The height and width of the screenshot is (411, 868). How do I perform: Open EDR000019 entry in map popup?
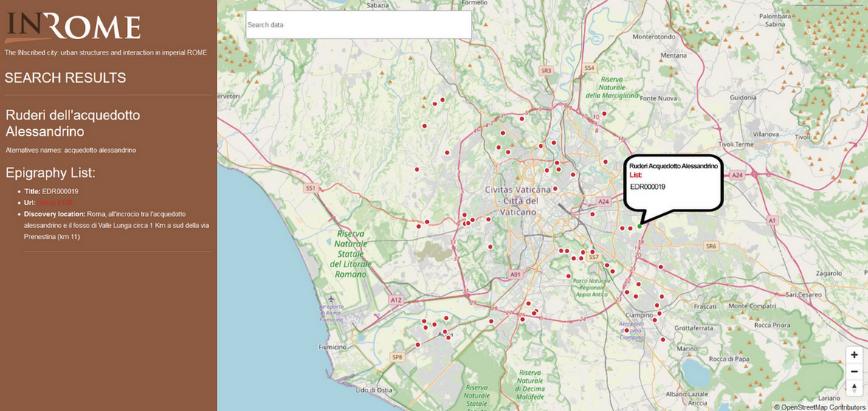click(x=647, y=187)
